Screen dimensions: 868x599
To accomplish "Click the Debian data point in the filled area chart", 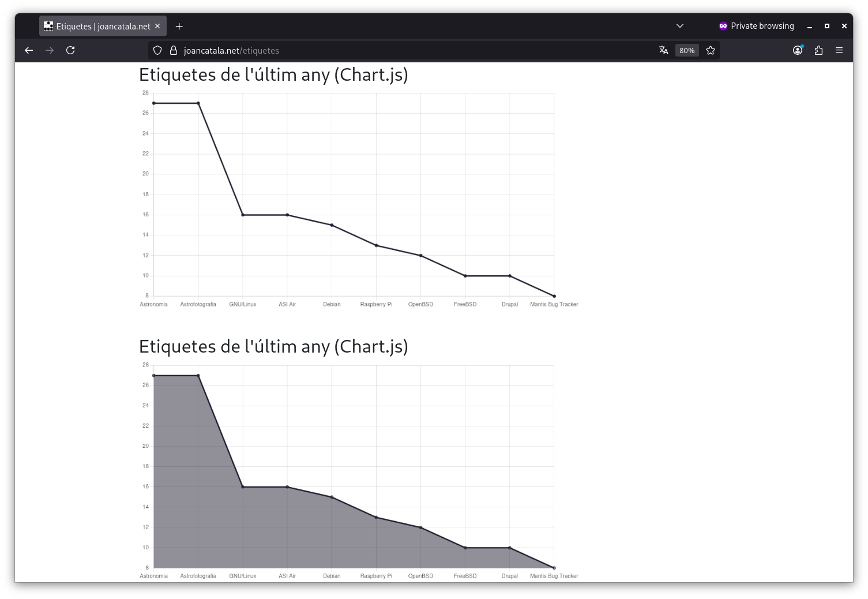I will [332, 497].
